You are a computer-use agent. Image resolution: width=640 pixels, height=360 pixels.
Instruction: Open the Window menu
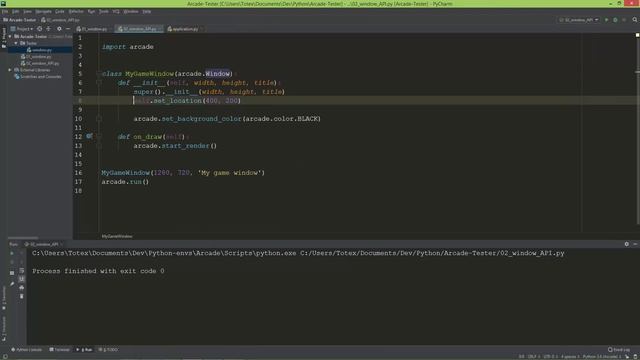coord(131,11)
